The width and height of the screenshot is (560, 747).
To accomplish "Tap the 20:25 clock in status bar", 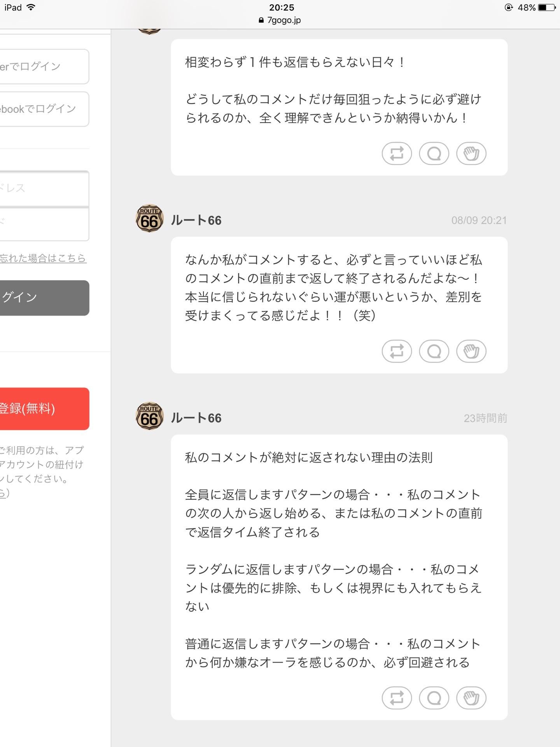I will tap(282, 7).
